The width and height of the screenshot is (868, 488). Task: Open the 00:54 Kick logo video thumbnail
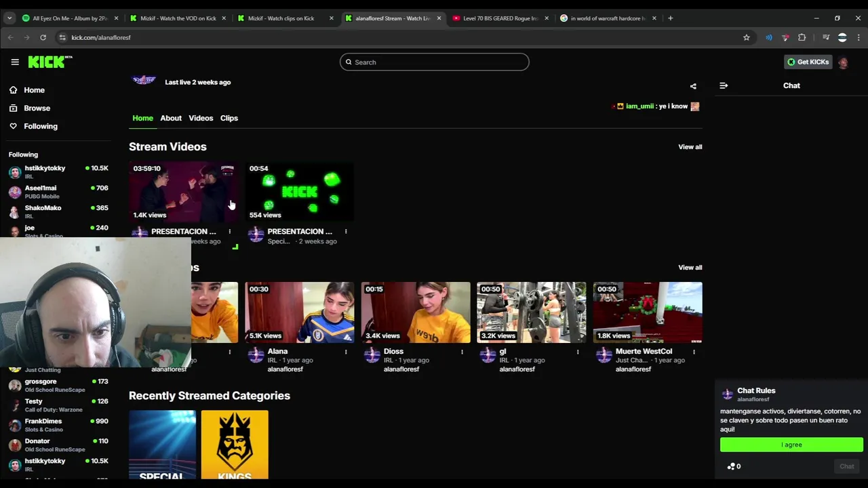299,192
